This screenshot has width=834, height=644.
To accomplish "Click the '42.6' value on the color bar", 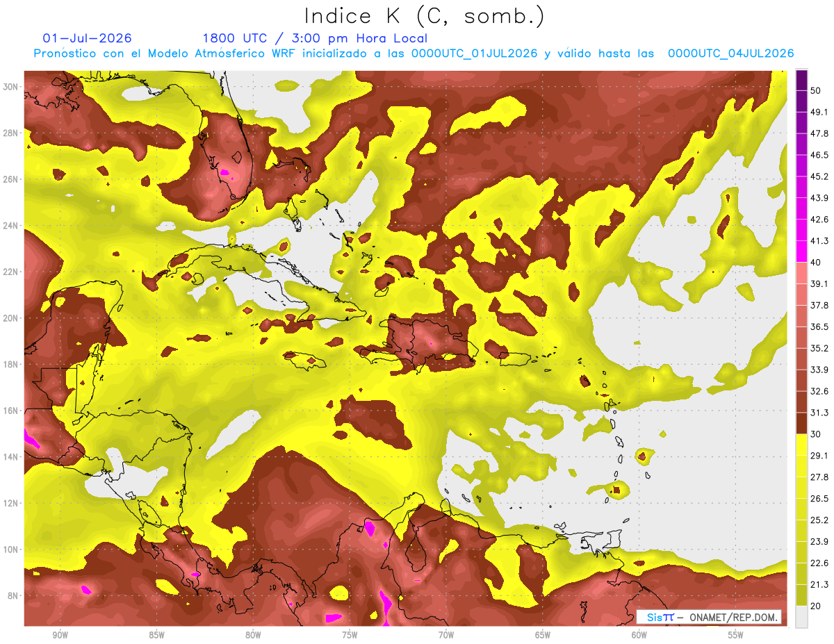I will [x=819, y=220].
